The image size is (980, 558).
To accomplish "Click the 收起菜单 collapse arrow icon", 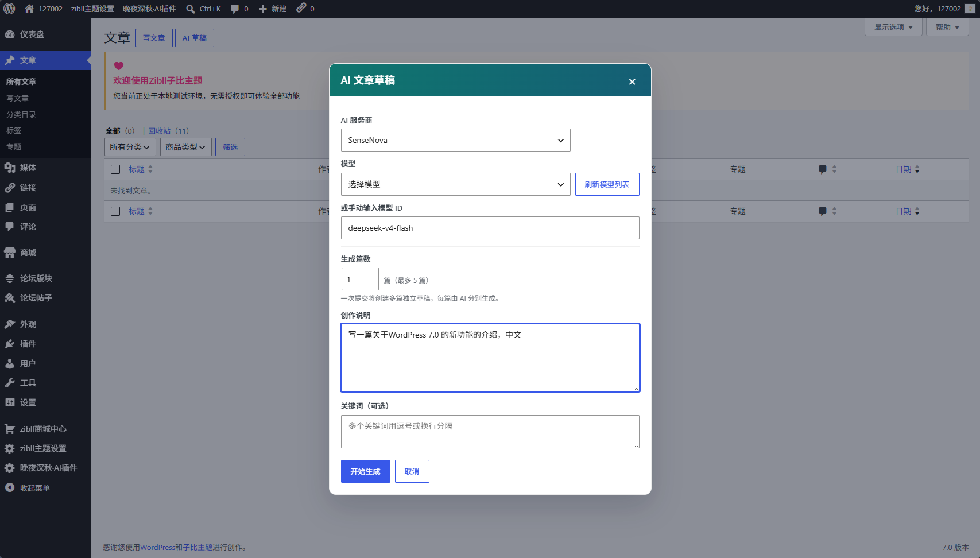I will 10,487.
